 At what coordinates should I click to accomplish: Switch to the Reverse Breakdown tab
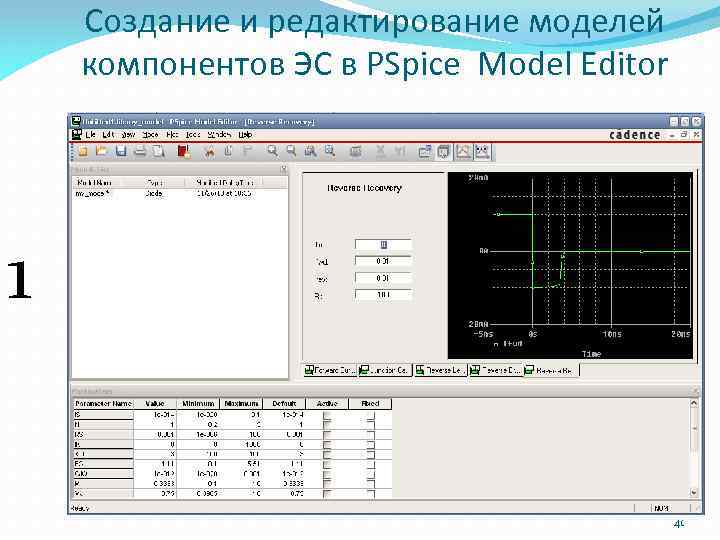495,370
